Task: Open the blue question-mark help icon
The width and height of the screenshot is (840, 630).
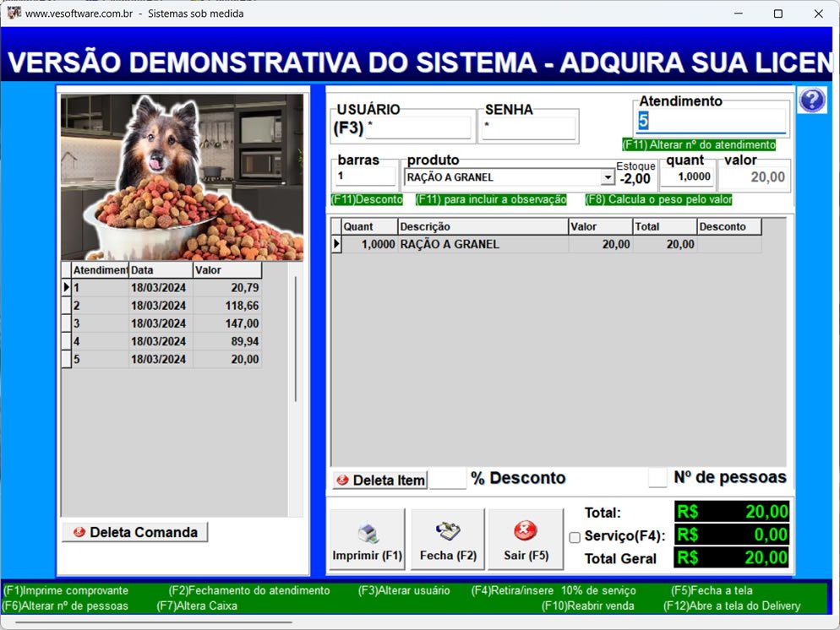Action: pos(812,100)
